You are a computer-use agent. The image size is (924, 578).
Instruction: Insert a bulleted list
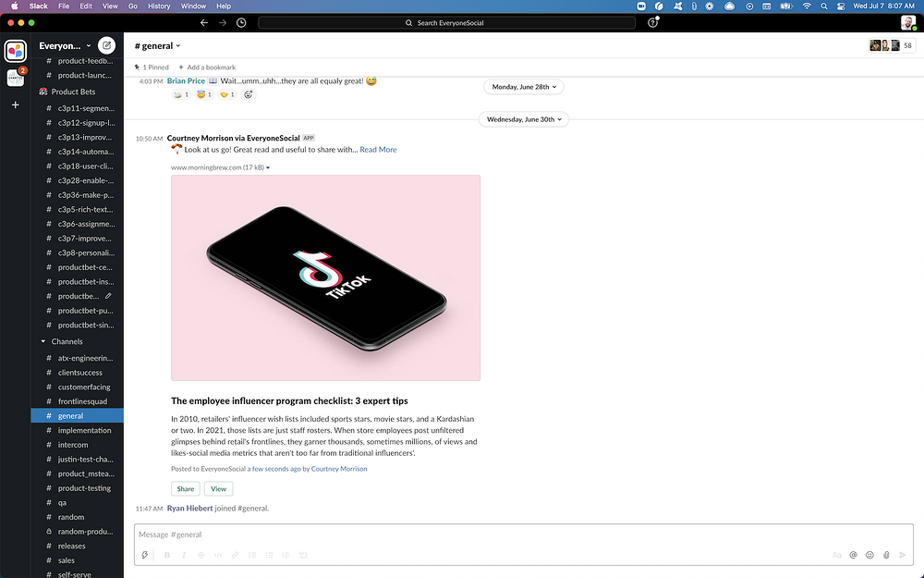pyautogui.click(x=269, y=555)
